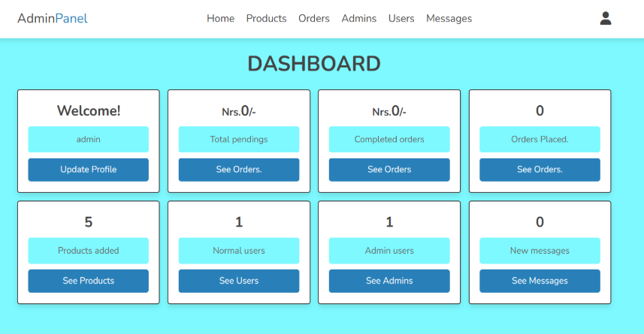Click the DASHBOARD heading
The image size is (644, 334).
[314, 65]
